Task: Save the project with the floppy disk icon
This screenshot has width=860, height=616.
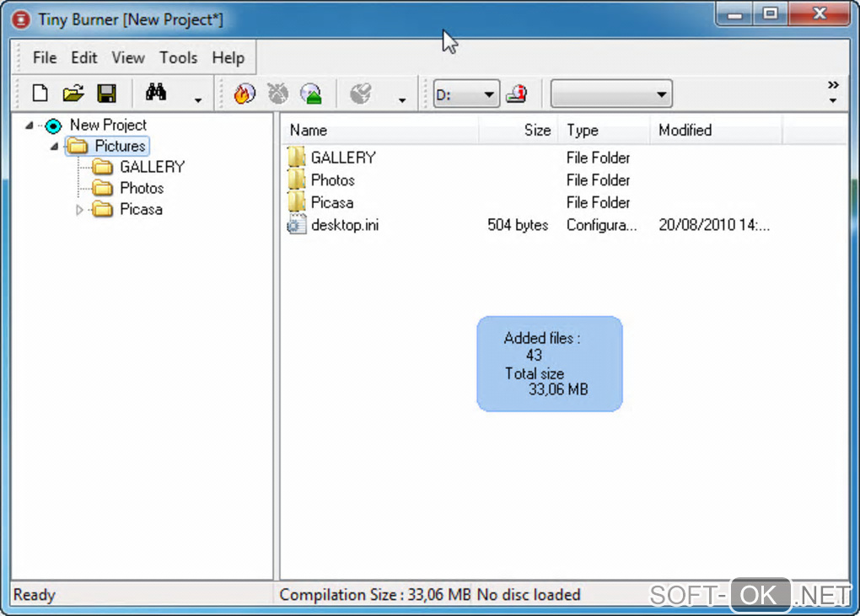Action: tap(107, 94)
